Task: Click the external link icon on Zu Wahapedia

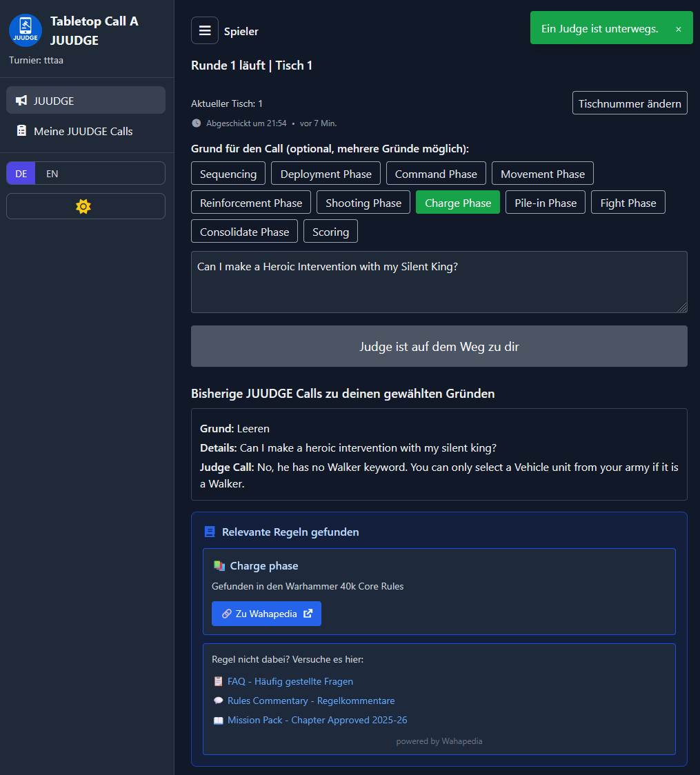Action: tap(308, 614)
